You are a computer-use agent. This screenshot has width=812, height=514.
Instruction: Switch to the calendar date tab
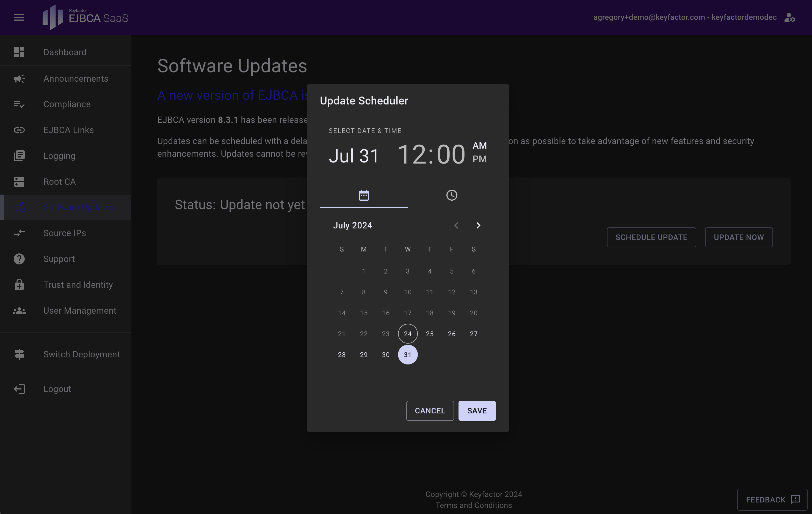[363, 195]
